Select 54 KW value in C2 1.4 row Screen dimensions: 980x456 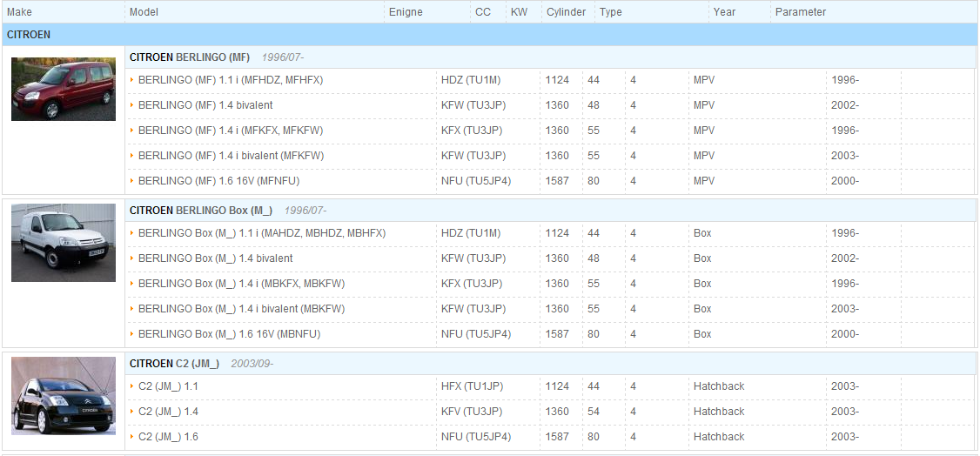pyautogui.click(x=593, y=411)
